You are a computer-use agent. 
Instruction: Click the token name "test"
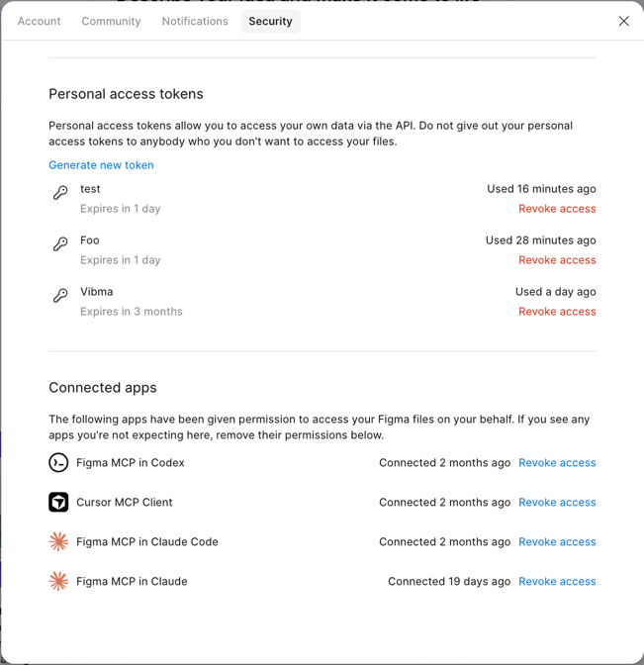tap(90, 189)
